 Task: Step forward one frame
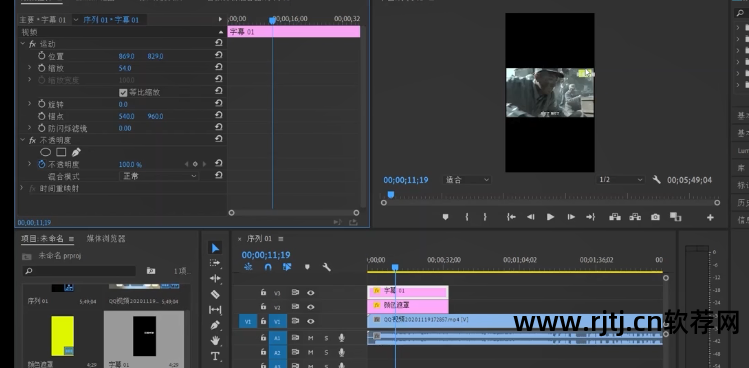tap(571, 217)
